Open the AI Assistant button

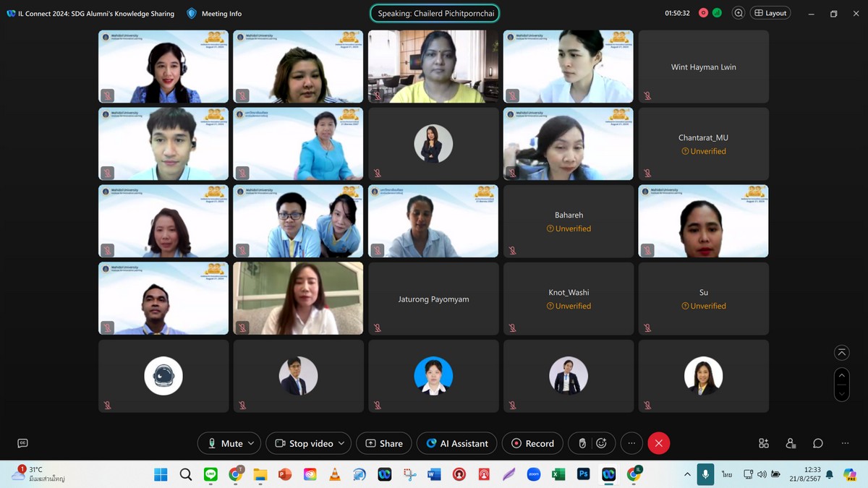pyautogui.click(x=457, y=443)
